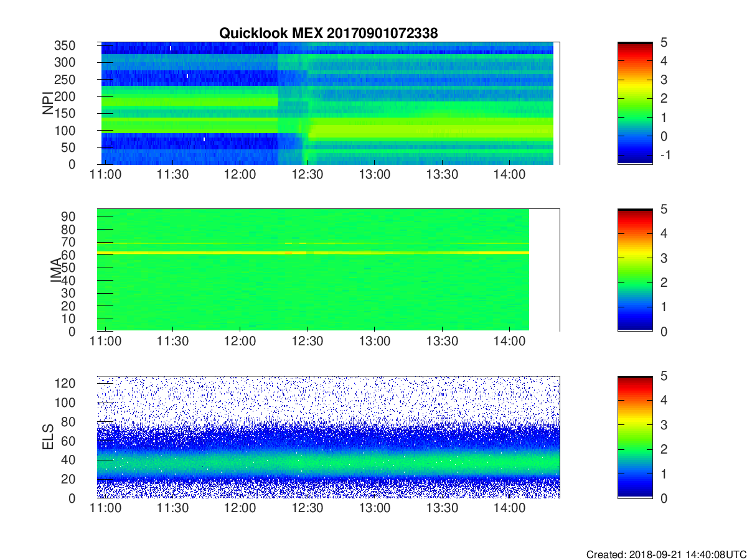Click the bright yellow line in IMA panel
This screenshot has width=747, height=560.
click(x=313, y=252)
